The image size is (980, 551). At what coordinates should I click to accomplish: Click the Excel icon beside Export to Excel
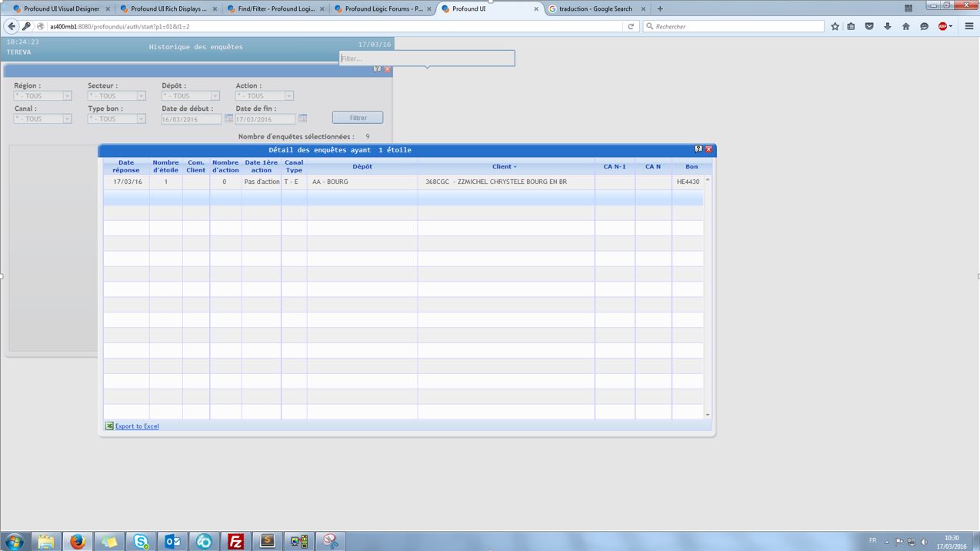pos(109,426)
